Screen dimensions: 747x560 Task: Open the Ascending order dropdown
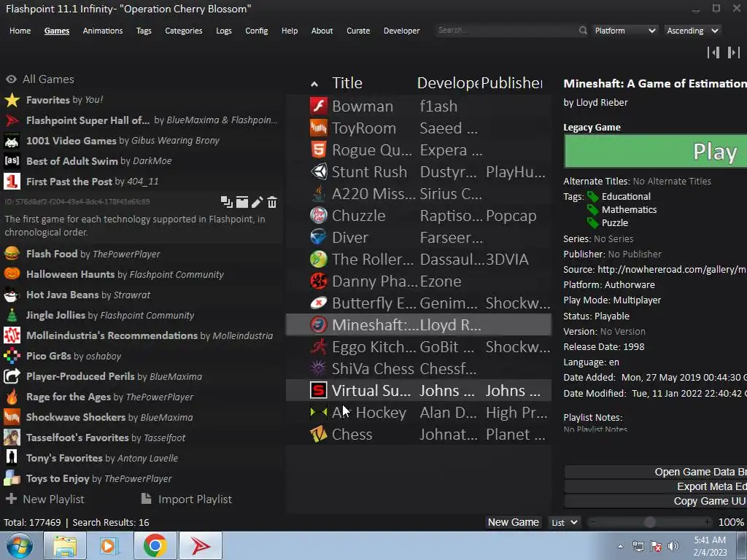[692, 31]
